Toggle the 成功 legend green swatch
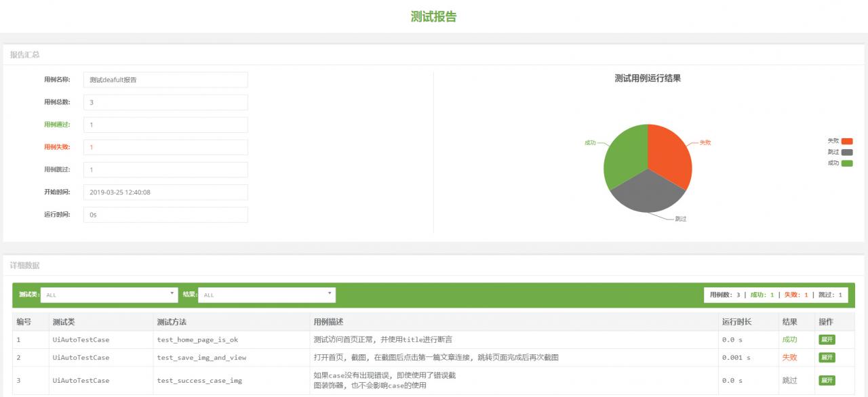Viewport: 868px width, 397px height. [847, 163]
